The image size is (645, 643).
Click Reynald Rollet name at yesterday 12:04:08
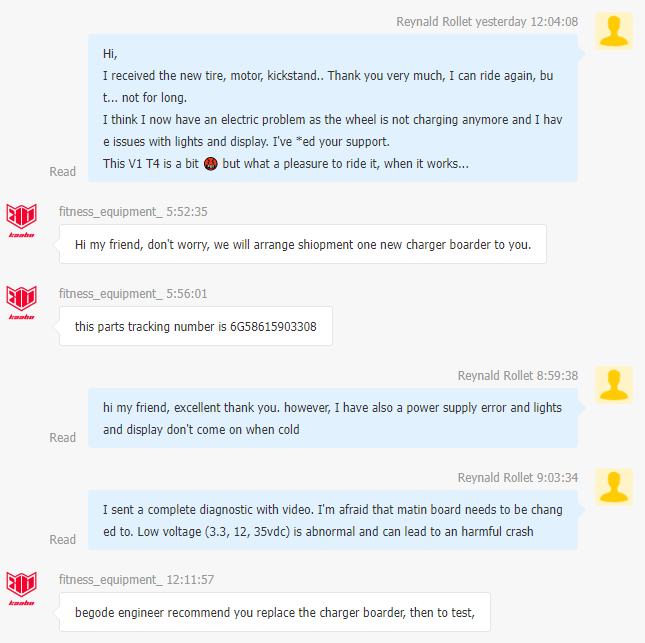pyautogui.click(x=434, y=21)
